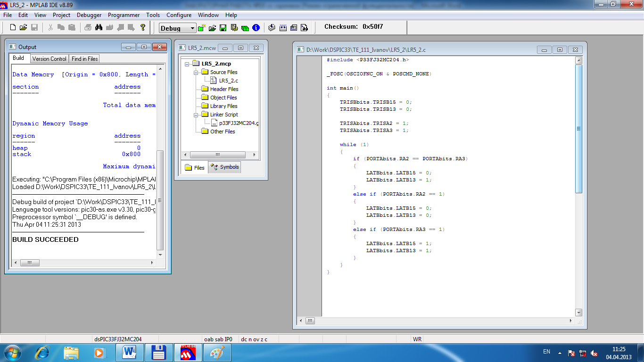Click the tray volume muted speaker icon
The image size is (644, 362).
tap(594, 353)
